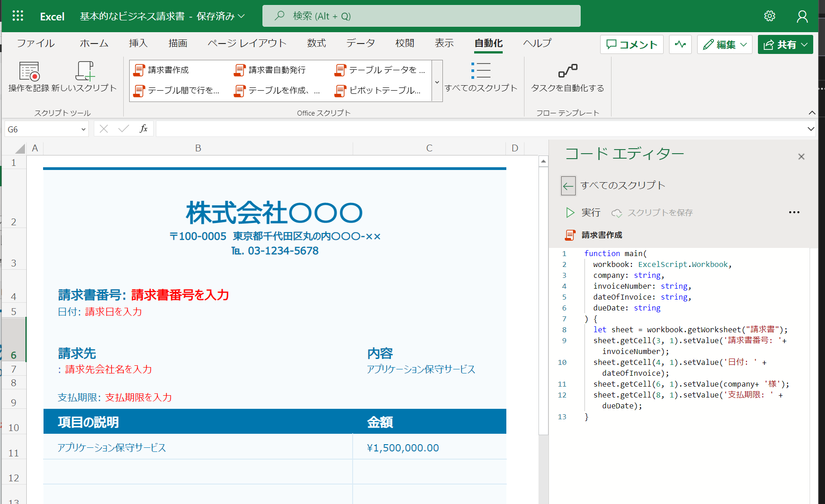Switch to the ページ レイアウト tab
This screenshot has width=825, height=504.
(x=247, y=43)
